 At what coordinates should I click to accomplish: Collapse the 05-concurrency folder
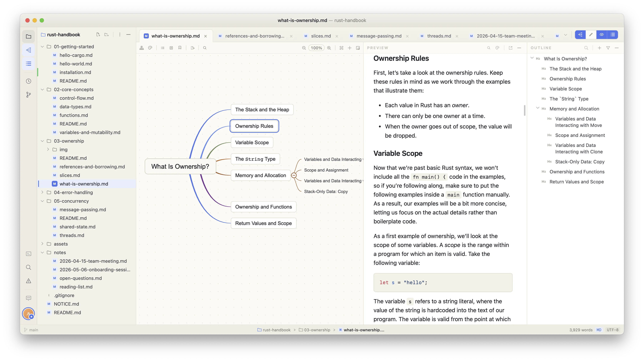coord(42,201)
